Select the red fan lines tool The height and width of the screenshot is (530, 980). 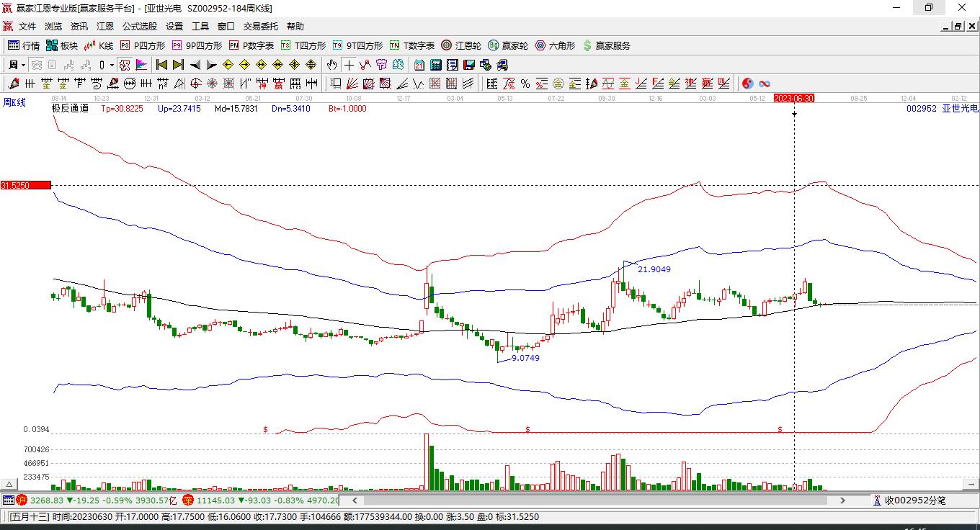click(x=352, y=84)
